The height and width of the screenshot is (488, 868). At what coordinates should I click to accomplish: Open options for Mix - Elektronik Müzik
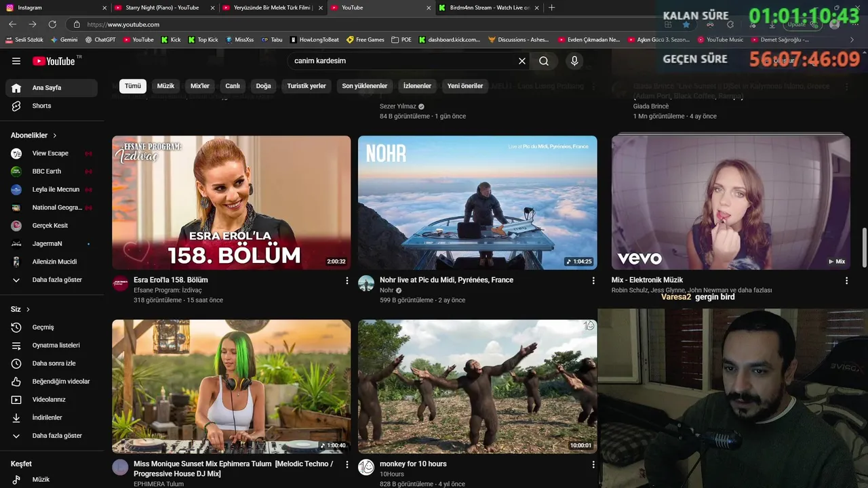click(846, 281)
